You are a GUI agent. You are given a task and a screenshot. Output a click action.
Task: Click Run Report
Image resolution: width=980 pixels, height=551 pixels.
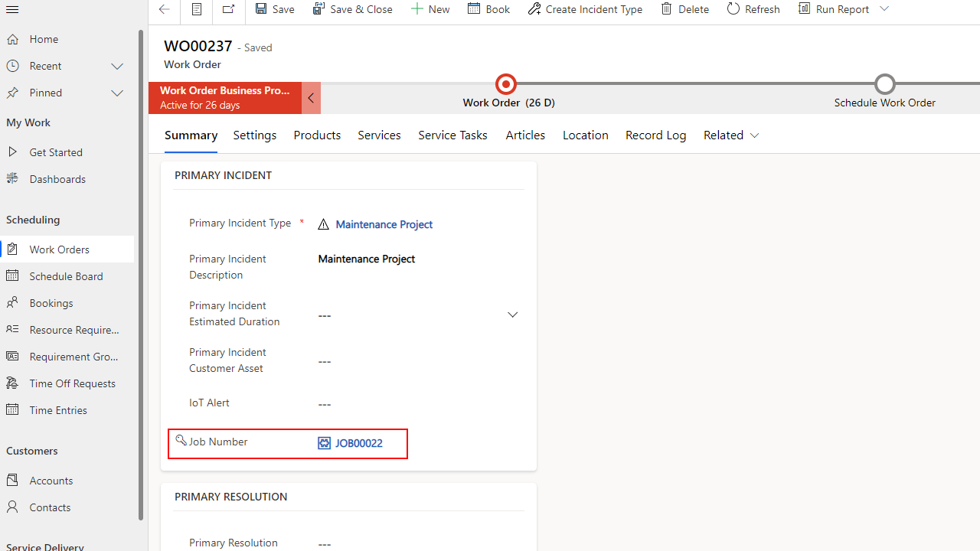833,9
